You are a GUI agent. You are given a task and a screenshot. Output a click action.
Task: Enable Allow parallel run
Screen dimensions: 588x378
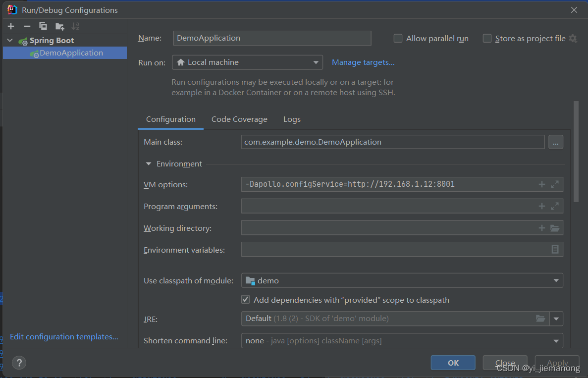coord(398,38)
